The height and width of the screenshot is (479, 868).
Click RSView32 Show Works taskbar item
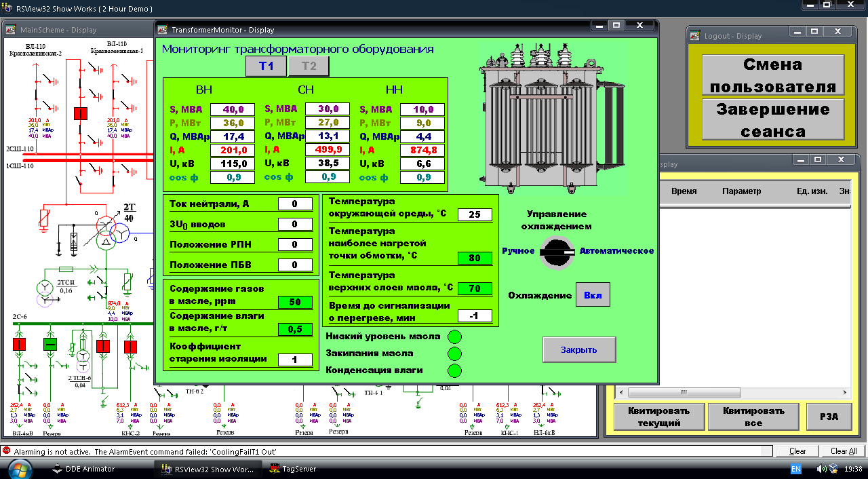(207, 469)
